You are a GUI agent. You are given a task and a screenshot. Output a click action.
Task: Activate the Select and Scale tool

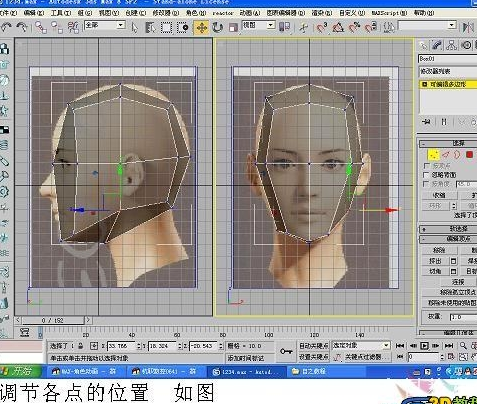point(233,27)
